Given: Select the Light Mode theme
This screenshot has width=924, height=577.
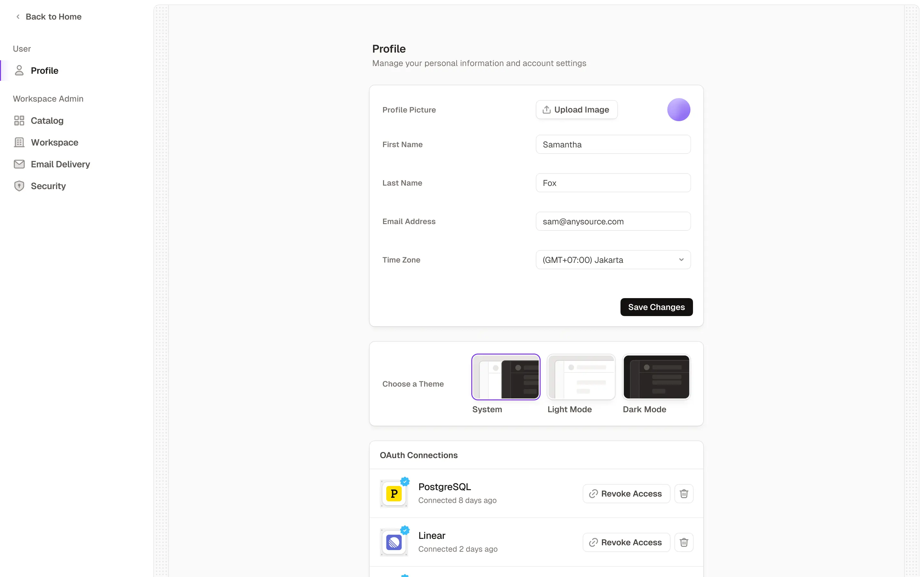Looking at the screenshot, I should [x=581, y=377].
